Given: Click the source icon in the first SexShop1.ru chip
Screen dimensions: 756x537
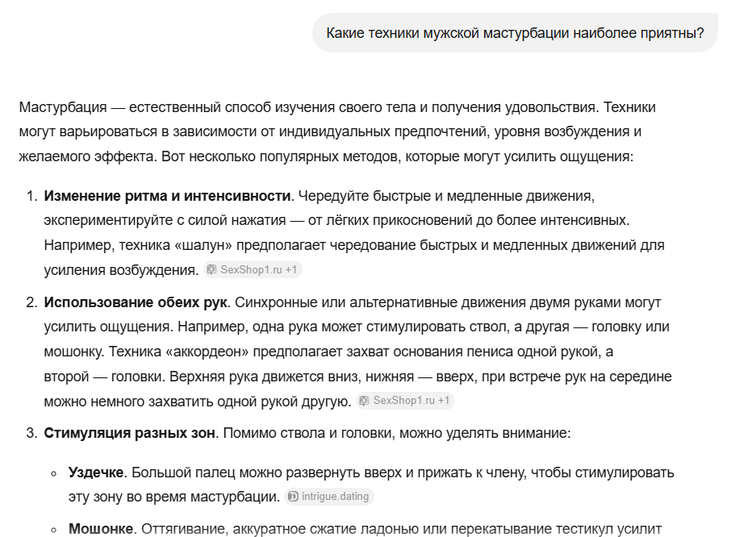Looking at the screenshot, I should coord(211,269).
